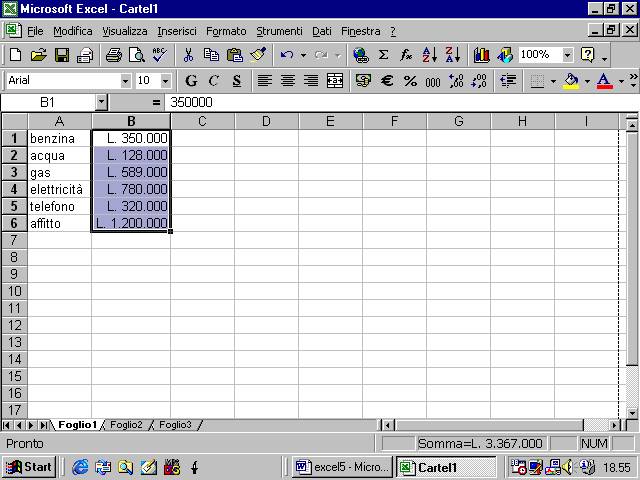Open the Strumenti menu
This screenshot has width=640, height=480.
[279, 31]
